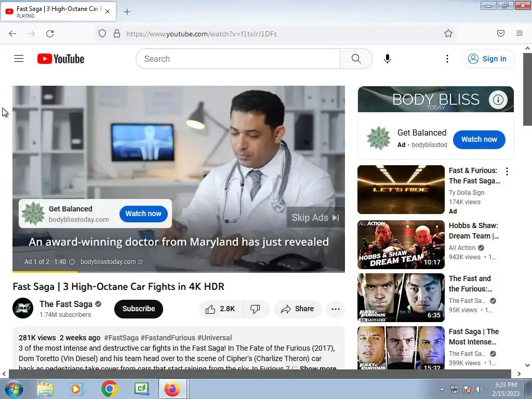Start voice search with microphone icon

[x=388, y=59]
